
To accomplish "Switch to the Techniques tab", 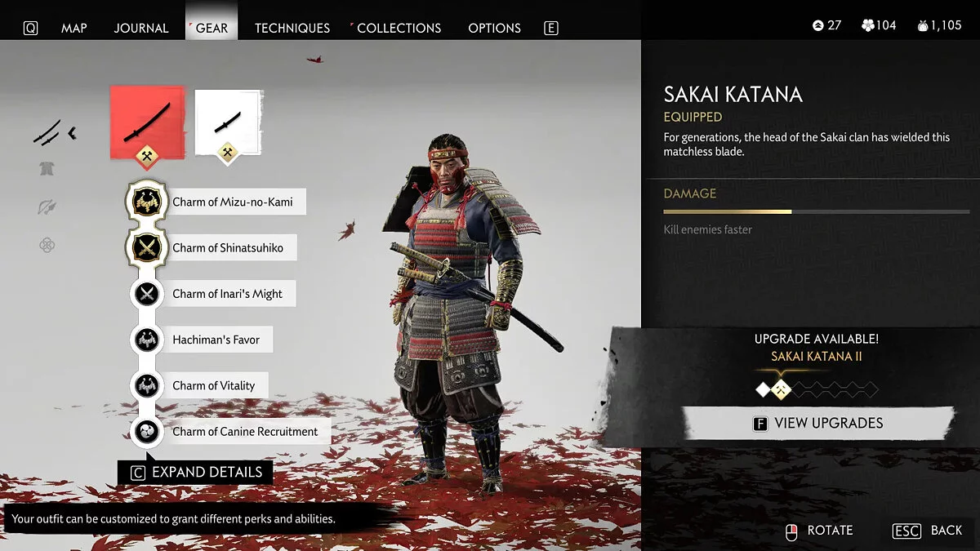I will click(x=292, y=28).
